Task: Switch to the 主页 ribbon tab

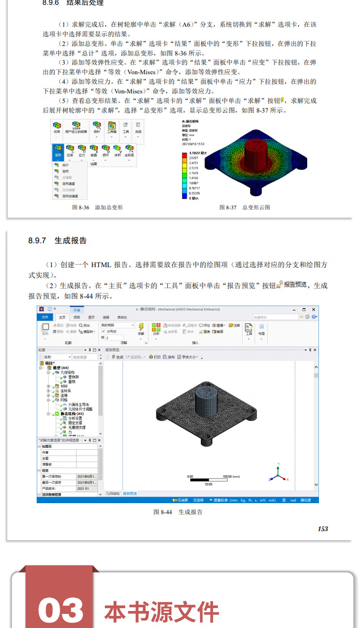Action: coord(62,317)
